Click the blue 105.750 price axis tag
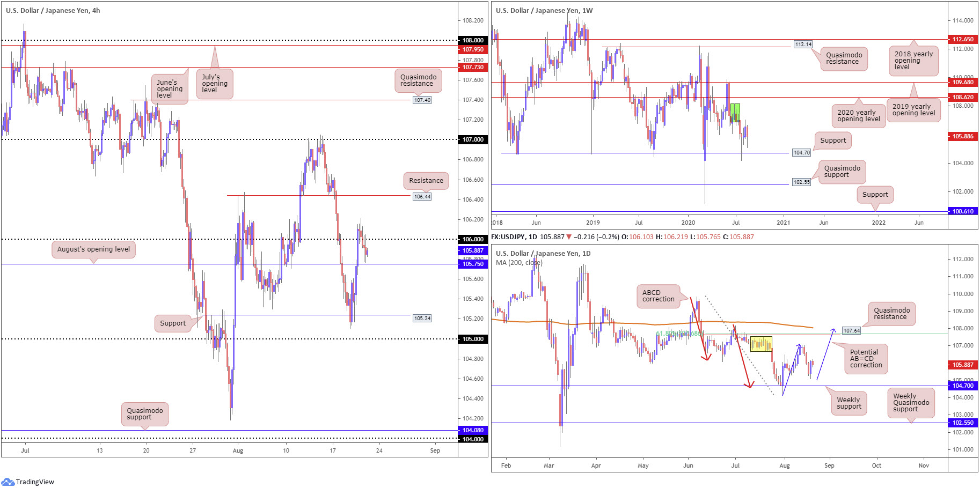 point(472,264)
